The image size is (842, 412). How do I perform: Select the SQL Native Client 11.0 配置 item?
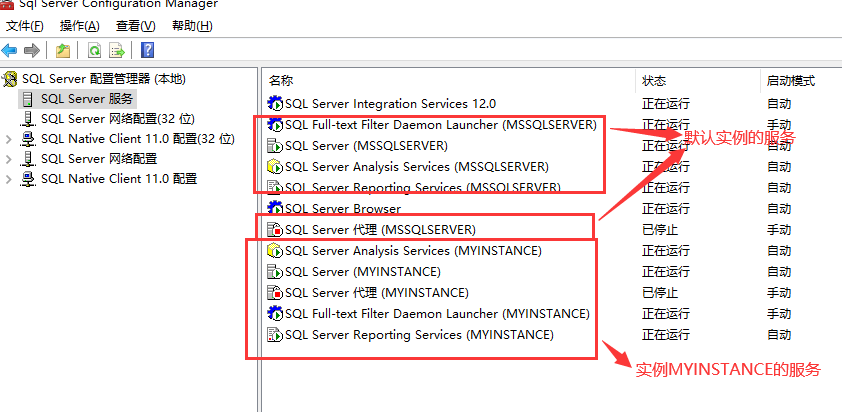119,179
